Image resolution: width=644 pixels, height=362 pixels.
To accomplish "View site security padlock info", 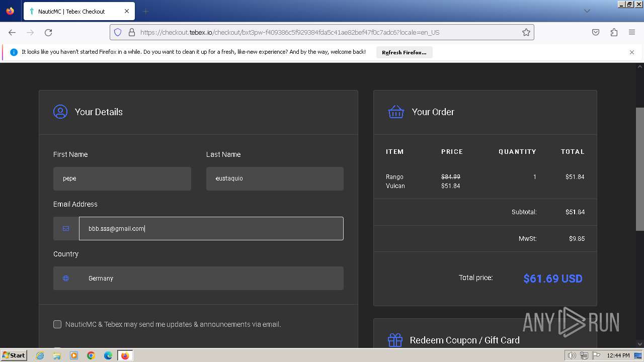I will (132, 32).
